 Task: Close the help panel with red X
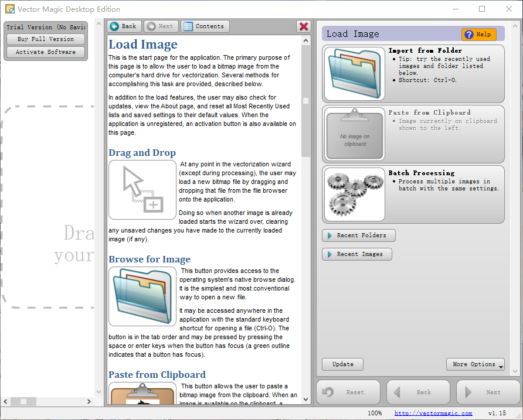tap(304, 26)
